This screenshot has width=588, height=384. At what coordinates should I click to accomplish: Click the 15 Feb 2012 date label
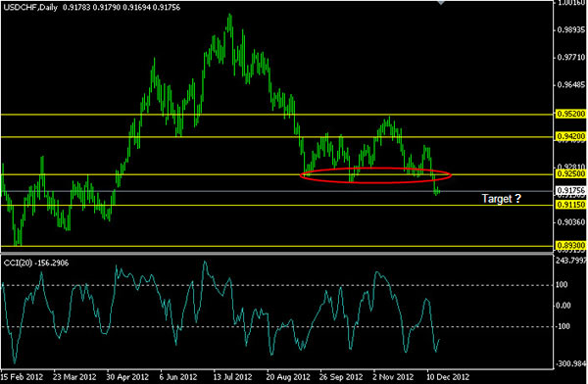pos(22,377)
